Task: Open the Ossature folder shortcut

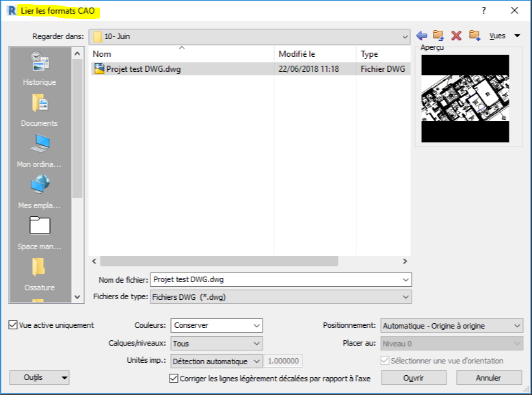Action: click(39, 274)
